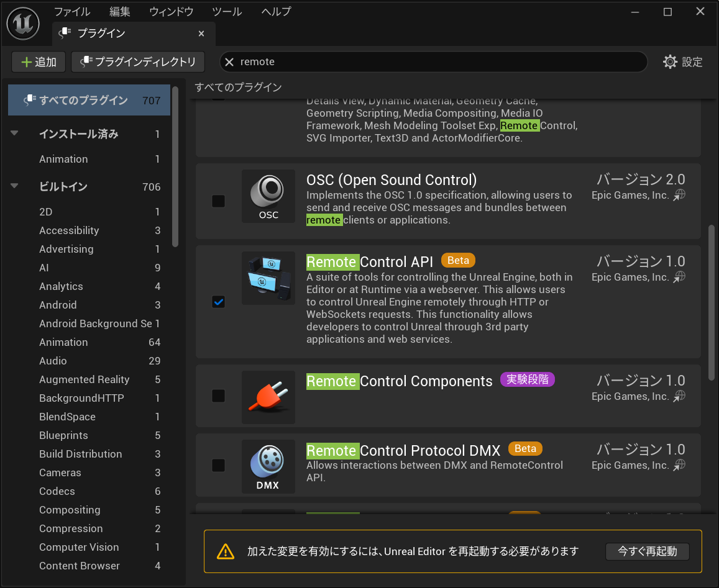
Task: Click the Unreal Engine logo icon
Action: click(x=23, y=24)
